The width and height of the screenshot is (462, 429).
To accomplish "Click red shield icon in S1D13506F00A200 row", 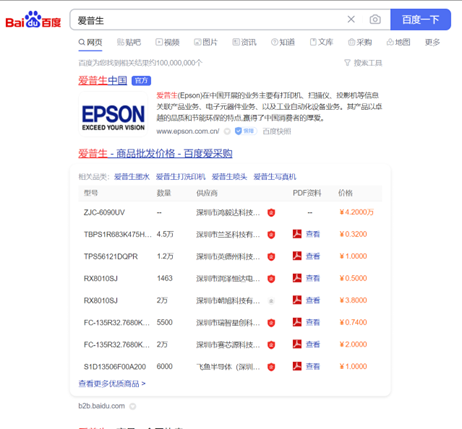I will tap(271, 367).
